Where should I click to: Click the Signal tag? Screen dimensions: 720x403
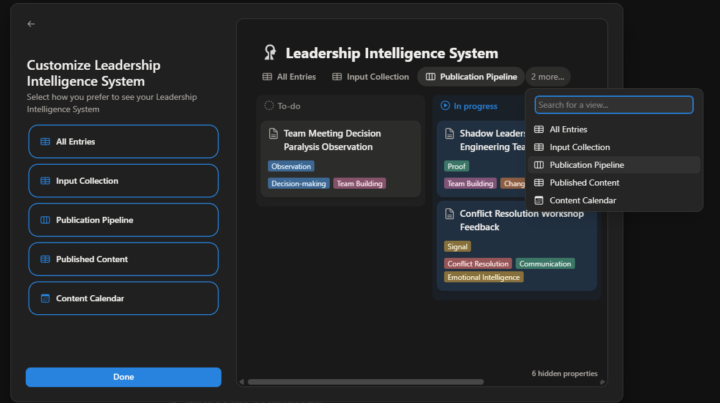tap(457, 247)
